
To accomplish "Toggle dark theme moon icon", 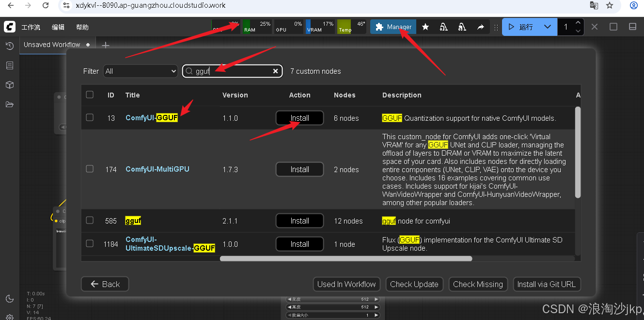I will click(9, 299).
